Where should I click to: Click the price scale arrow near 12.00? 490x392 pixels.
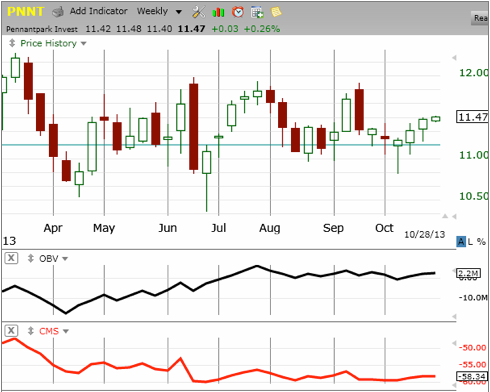pos(454,58)
